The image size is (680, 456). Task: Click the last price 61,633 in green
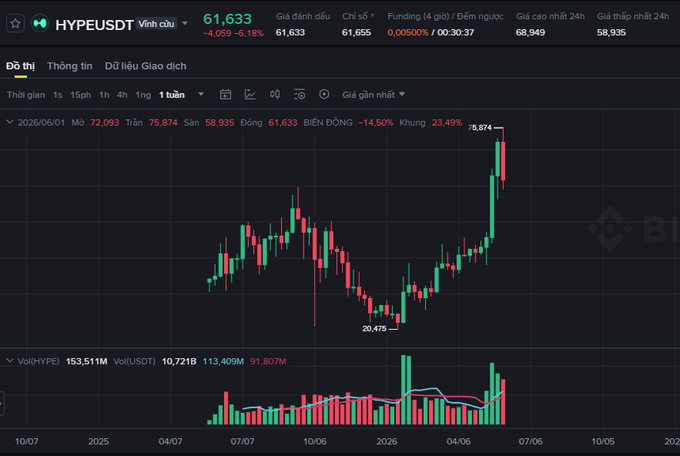click(x=227, y=19)
